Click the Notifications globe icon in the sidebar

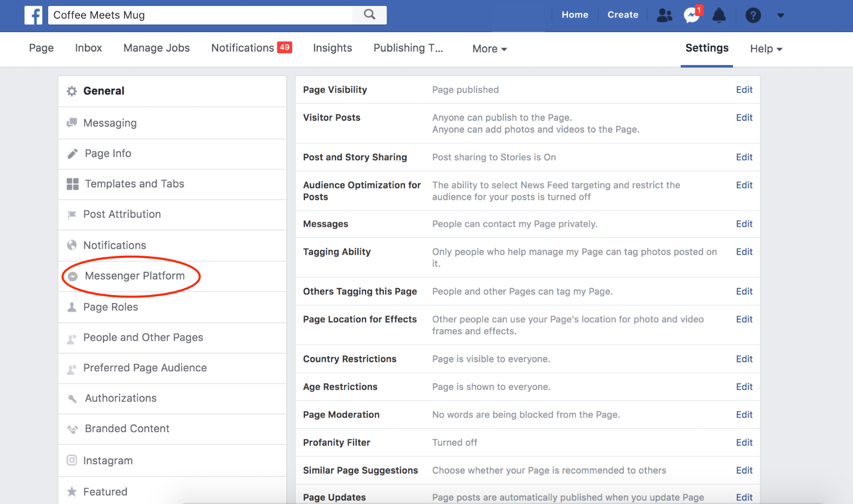(71, 245)
